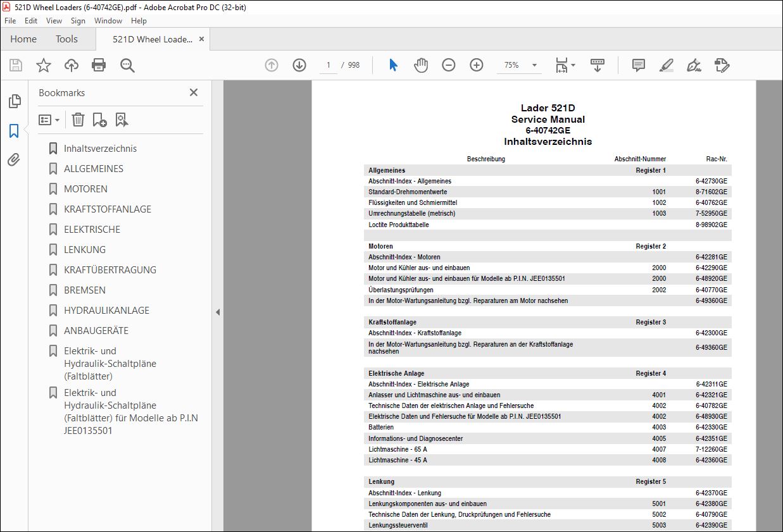The image size is (783, 532).
Task: Select bookmark for Modelle ab P.I.N JEE0135501
Action: (131, 411)
